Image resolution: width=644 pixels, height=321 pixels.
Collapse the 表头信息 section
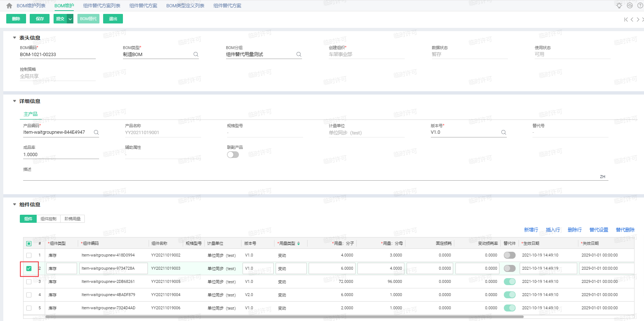pos(15,38)
